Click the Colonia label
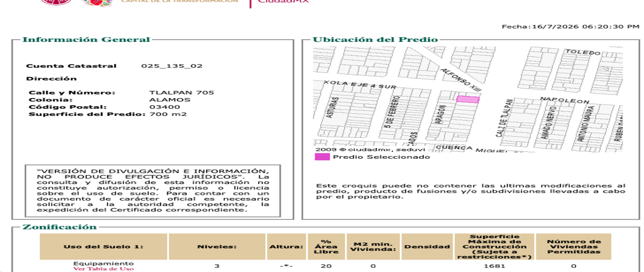This screenshot has height=272, width=644. pyautogui.click(x=50, y=100)
